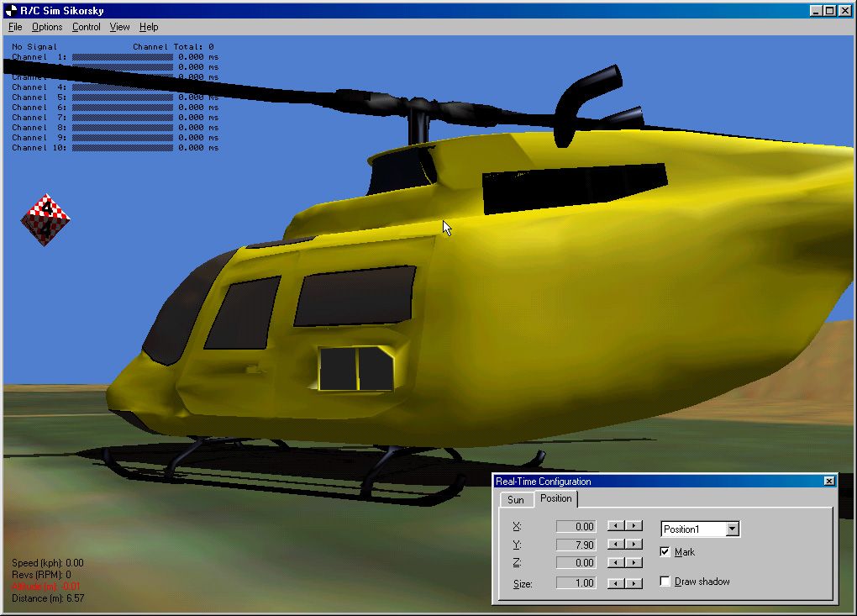857x616 pixels.
Task: Open the Help menu
Action: (x=148, y=26)
